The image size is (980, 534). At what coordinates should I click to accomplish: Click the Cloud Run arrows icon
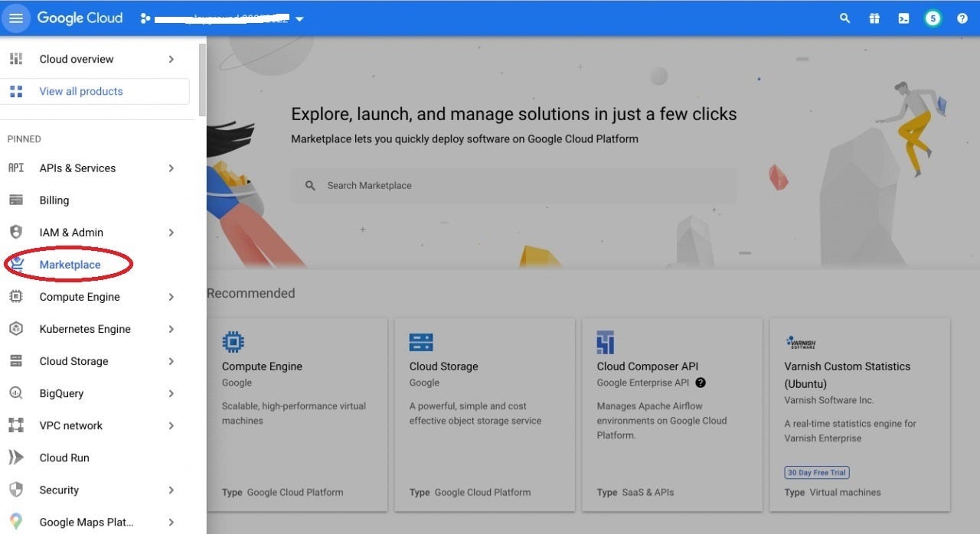16,457
